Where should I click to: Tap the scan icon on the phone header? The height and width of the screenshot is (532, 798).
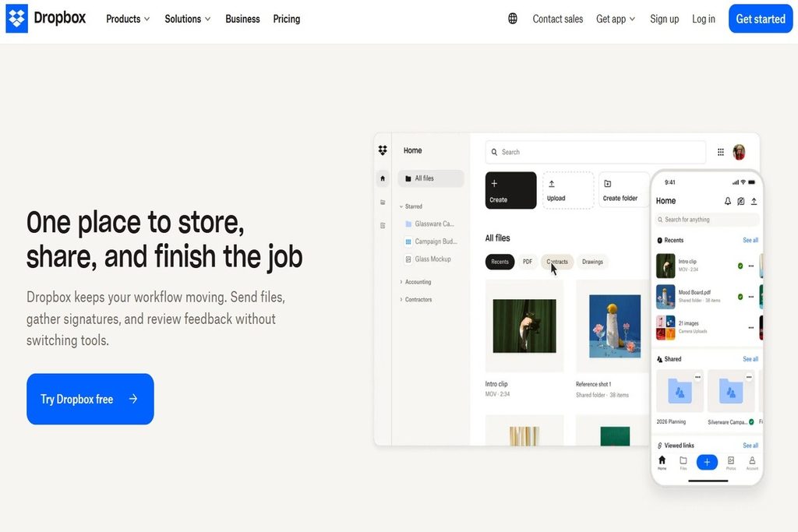coord(741,201)
